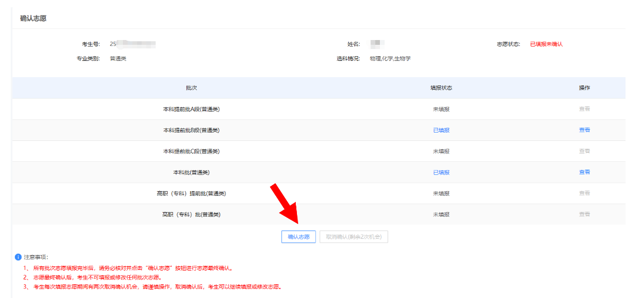Click the 确认志愿 page title

pyautogui.click(x=33, y=19)
